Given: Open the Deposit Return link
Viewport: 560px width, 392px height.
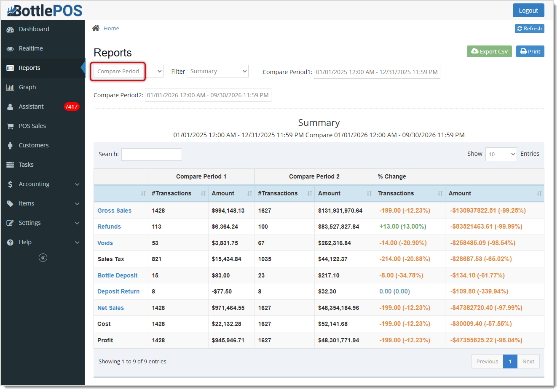Looking at the screenshot, I should pos(118,291).
